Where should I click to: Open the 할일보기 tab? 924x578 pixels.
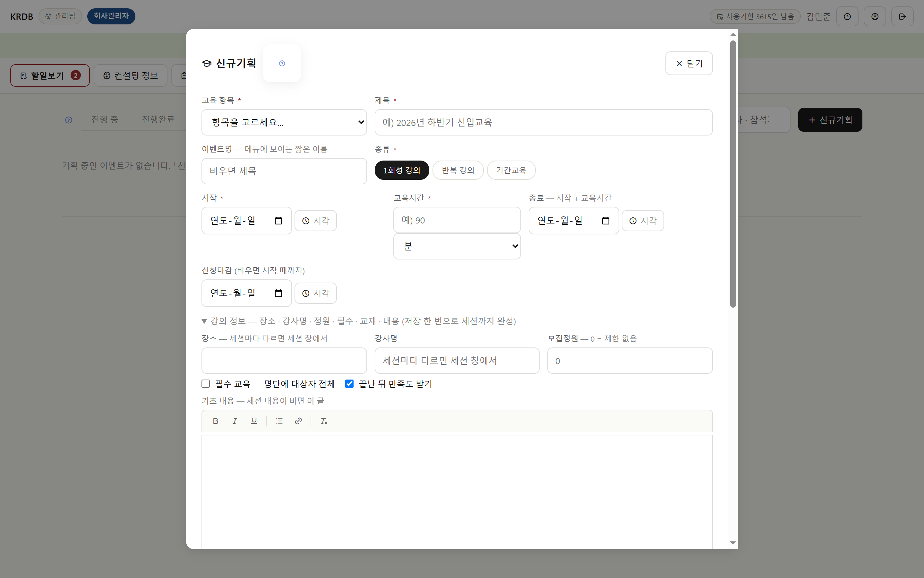(50, 76)
